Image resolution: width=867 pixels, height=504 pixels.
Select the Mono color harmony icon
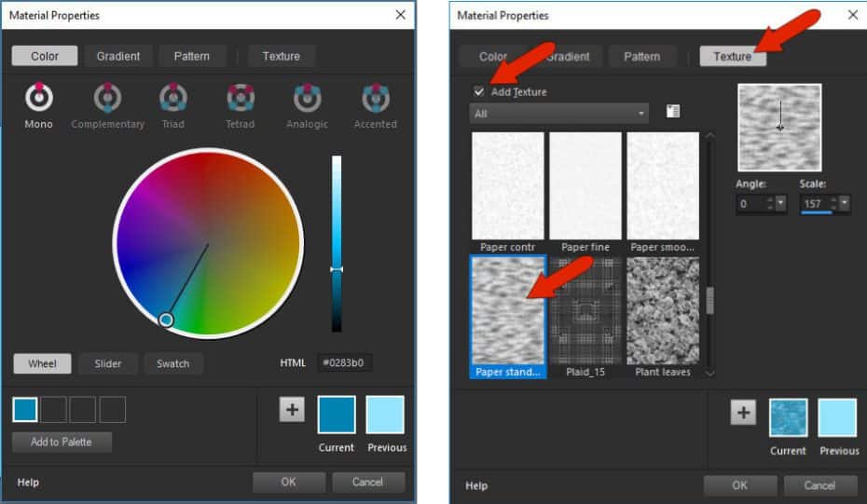39,97
